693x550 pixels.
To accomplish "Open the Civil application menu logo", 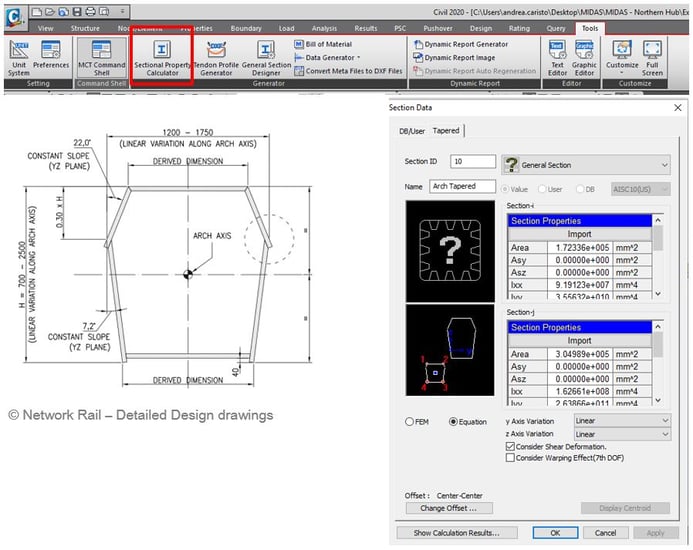I will [x=15, y=16].
